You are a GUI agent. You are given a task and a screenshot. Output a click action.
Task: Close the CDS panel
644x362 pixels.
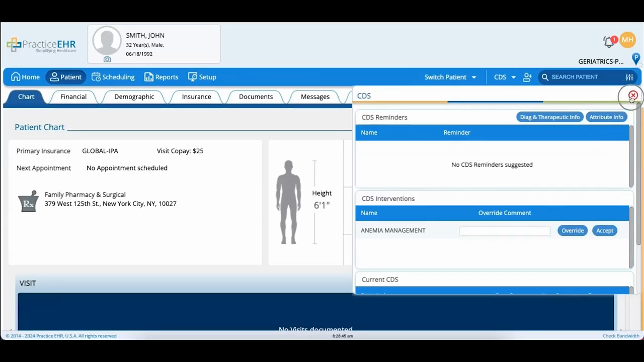coord(633,95)
